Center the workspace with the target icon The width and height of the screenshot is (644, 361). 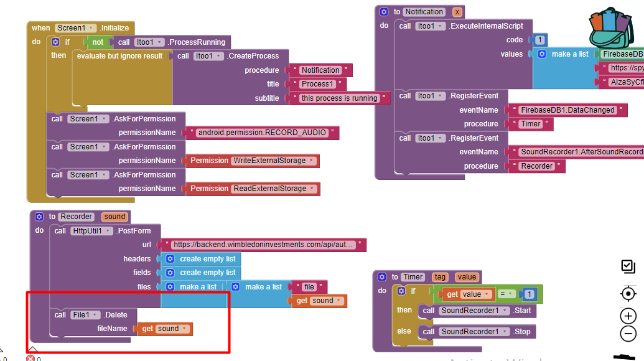[628, 294]
